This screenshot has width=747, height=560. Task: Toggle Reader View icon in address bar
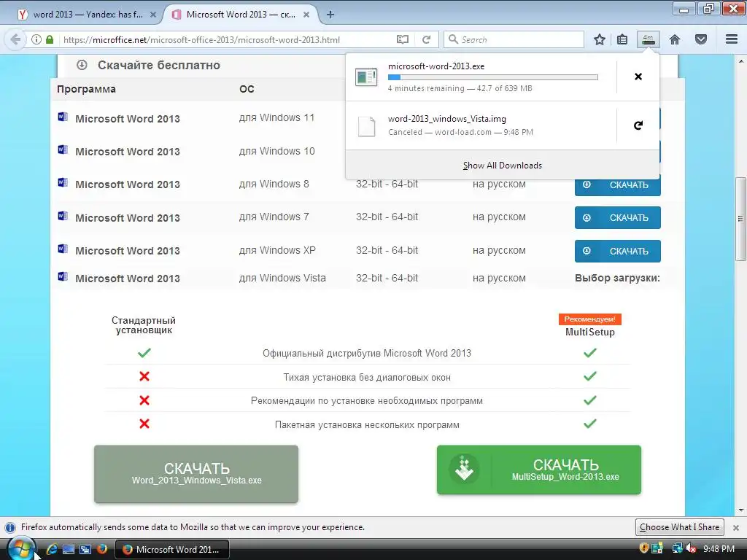(403, 39)
